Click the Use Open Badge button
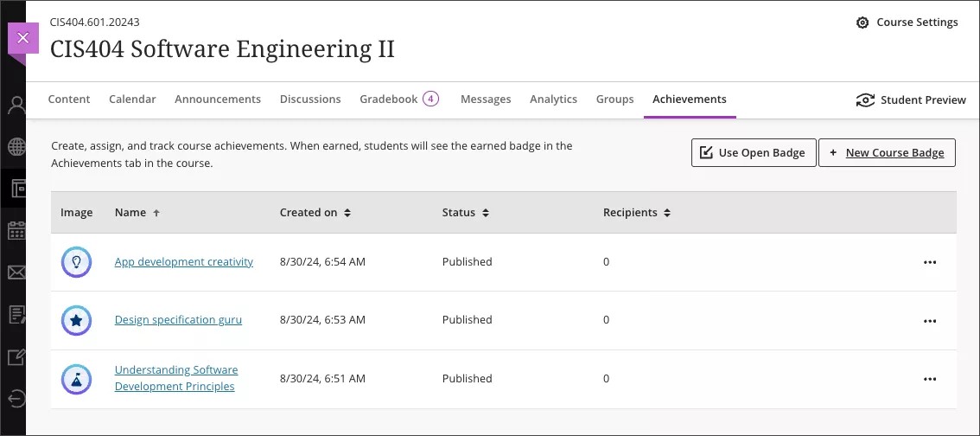This screenshot has height=436, width=980. [753, 153]
